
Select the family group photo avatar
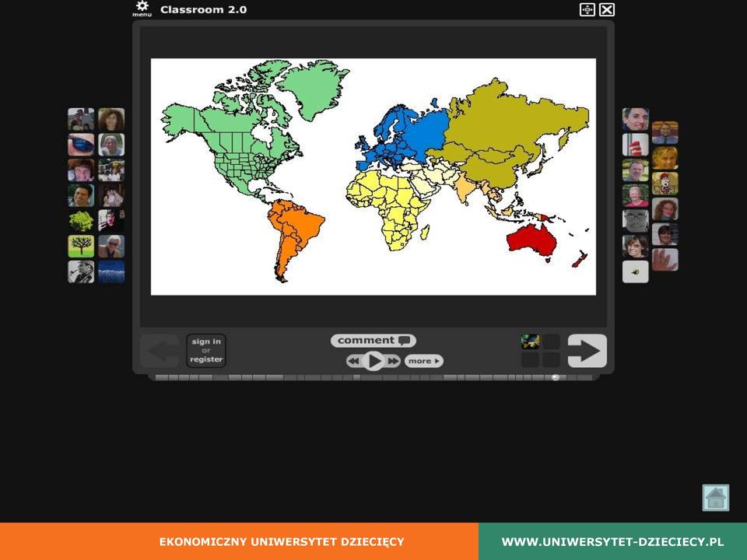[x=81, y=119]
